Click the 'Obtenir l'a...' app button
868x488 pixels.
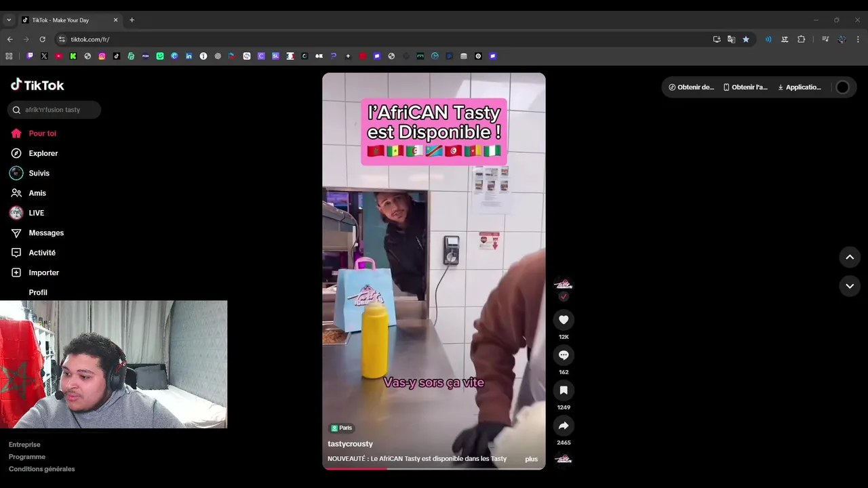[745, 87]
